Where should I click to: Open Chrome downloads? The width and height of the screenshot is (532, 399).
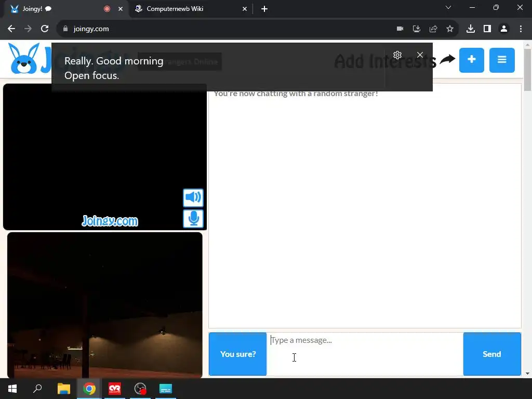471,29
